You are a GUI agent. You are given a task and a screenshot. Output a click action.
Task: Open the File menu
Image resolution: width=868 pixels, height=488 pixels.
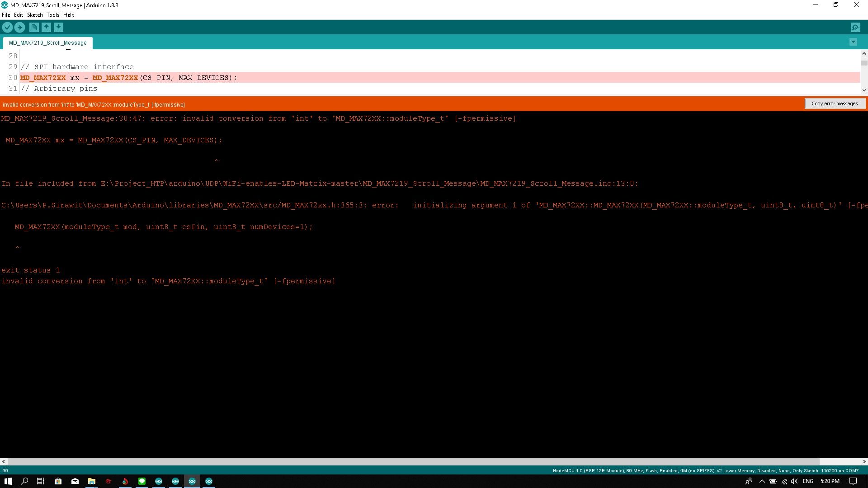point(6,15)
